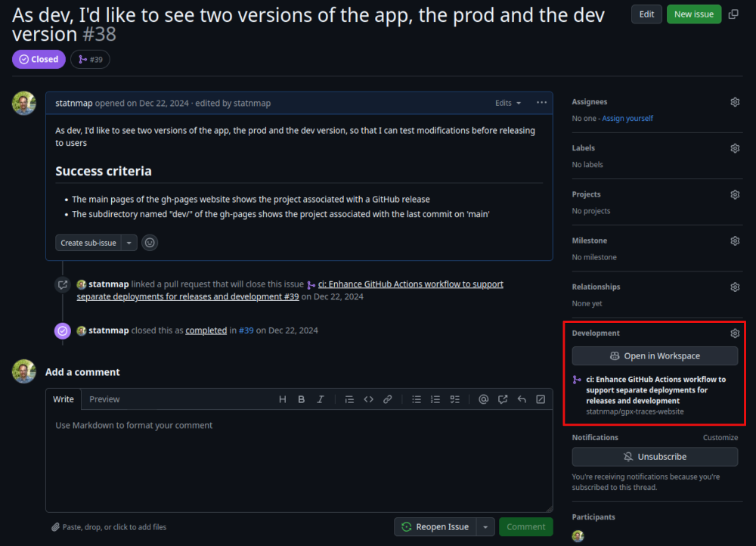This screenshot has width=756, height=546.
Task: Open Development linked pull request title
Action: 655,390
